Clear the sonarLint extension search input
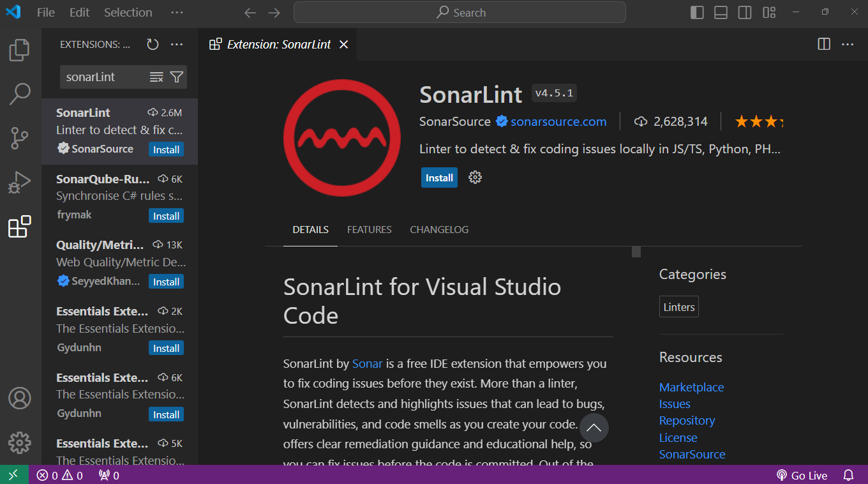868x484 pixels. tap(156, 77)
